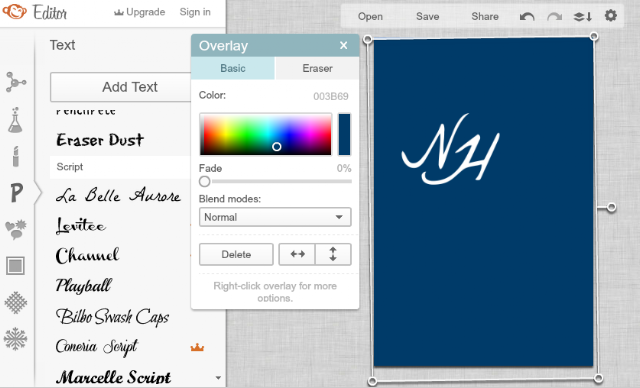Switch to the Basic tab
The width and height of the screenshot is (640, 388).
pos(233,68)
